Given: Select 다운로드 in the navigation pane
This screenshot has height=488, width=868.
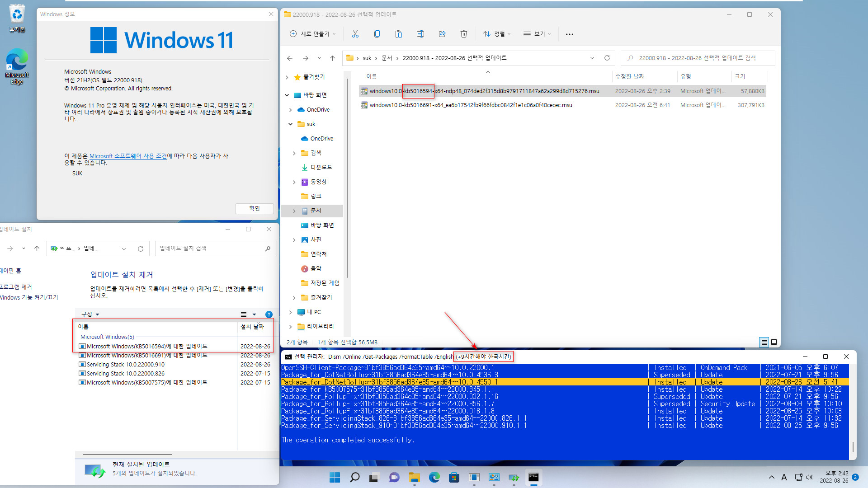Looking at the screenshot, I should 321,167.
